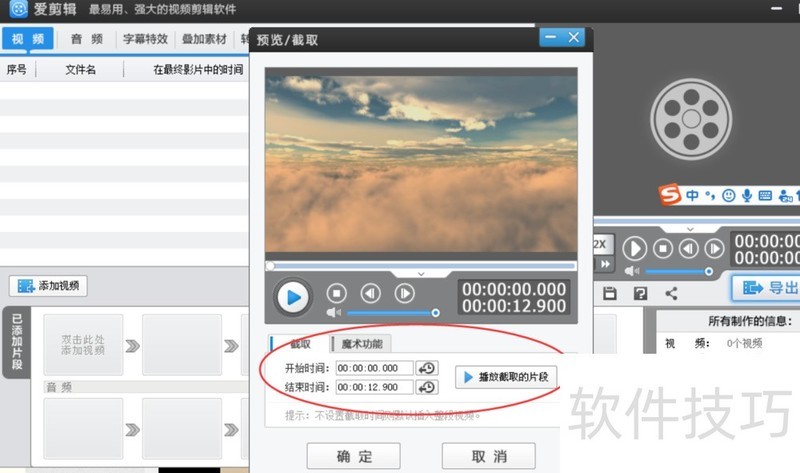This screenshot has height=473, width=800.
Task: Minimize the 爱剪辑 main window
Action: (x=777, y=9)
